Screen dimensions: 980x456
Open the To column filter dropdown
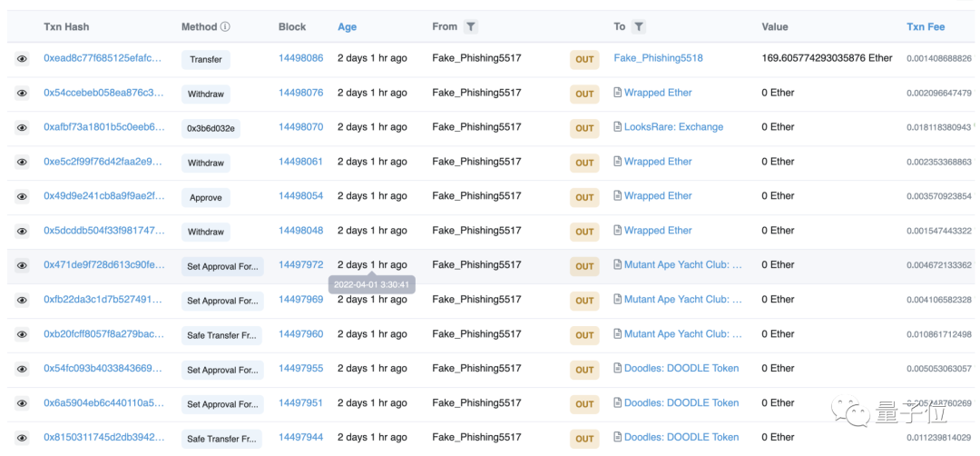(639, 27)
